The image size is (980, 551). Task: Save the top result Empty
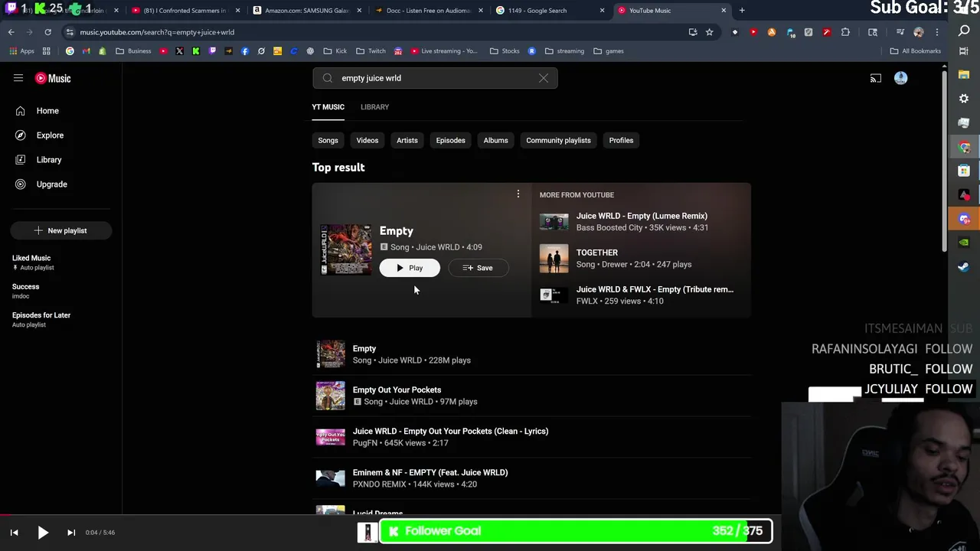pyautogui.click(x=478, y=268)
